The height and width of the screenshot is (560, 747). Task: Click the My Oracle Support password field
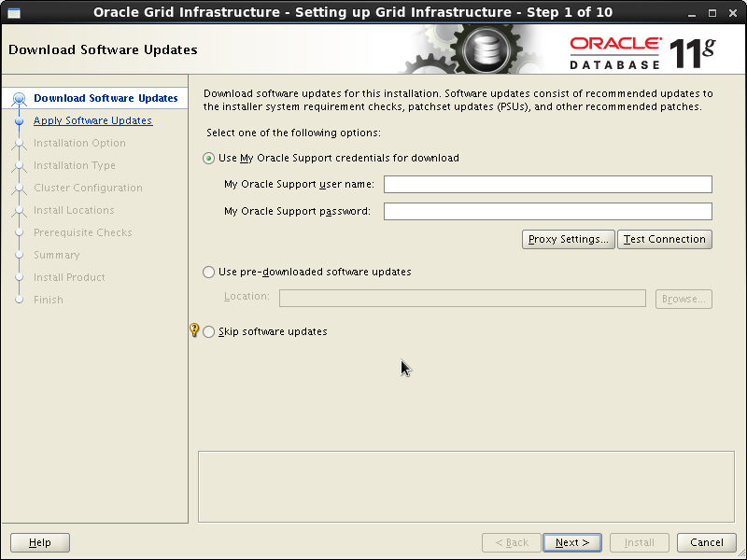[548, 212]
